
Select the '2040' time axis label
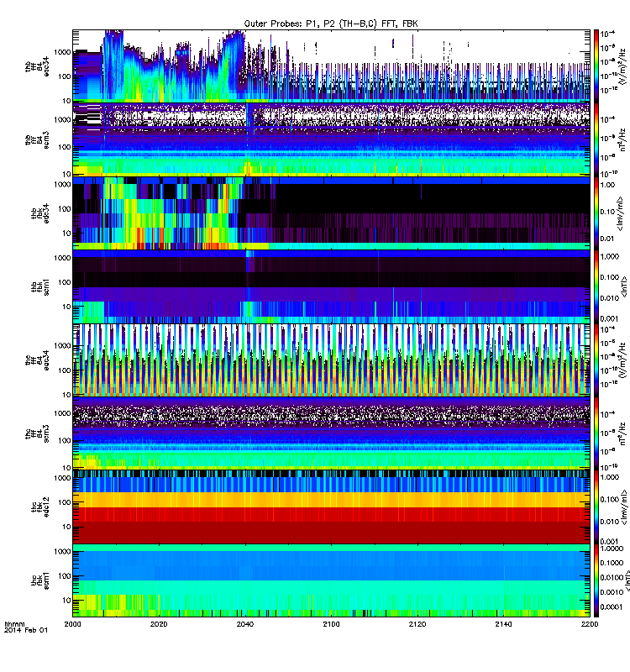(245, 624)
